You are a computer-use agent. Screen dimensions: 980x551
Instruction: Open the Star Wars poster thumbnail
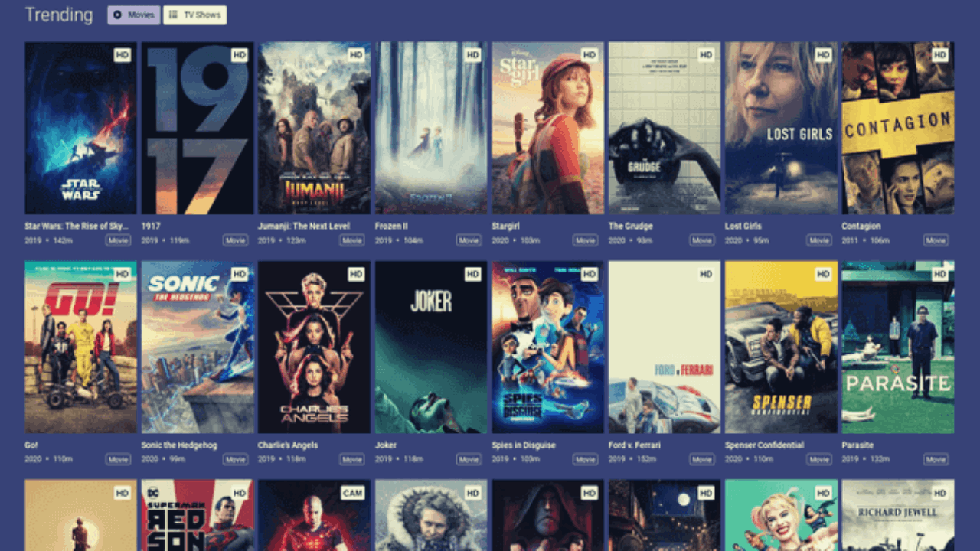pyautogui.click(x=80, y=128)
